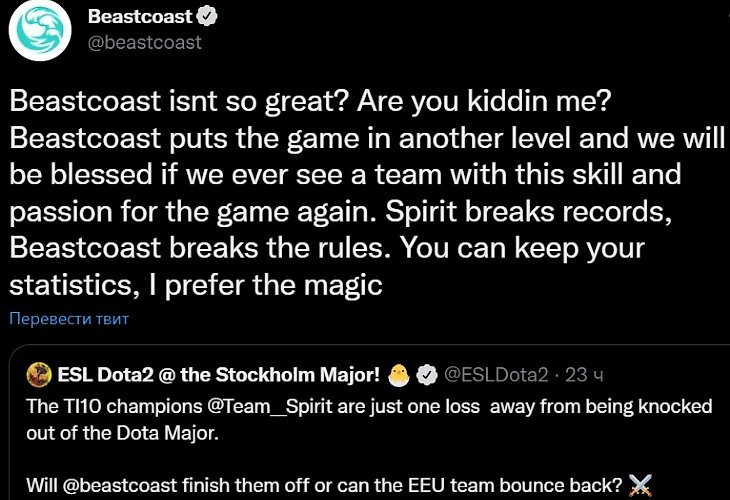Click the @beastcoast handle under the name
This screenshot has width=730, height=500.
144,42
